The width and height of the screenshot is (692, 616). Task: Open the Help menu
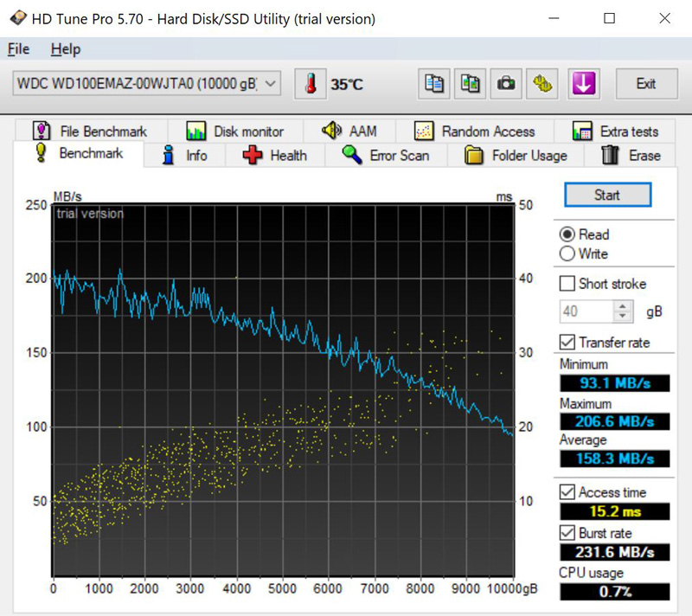tap(65, 48)
